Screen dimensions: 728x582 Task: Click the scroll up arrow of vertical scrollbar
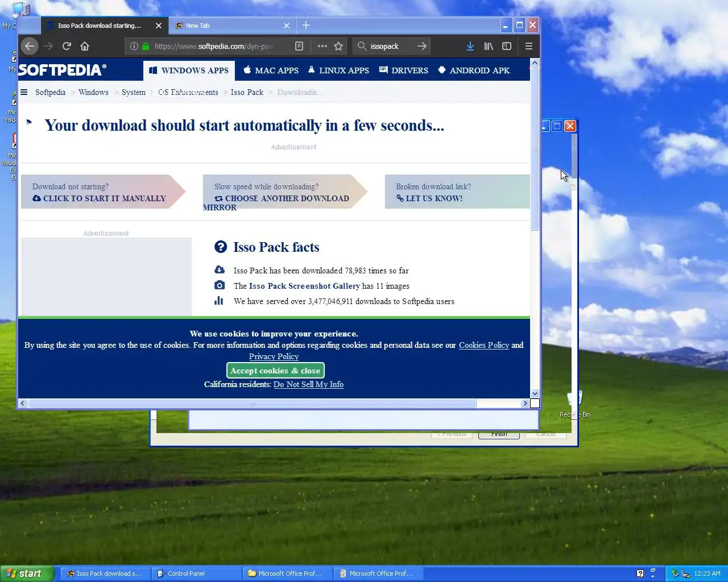coord(535,63)
